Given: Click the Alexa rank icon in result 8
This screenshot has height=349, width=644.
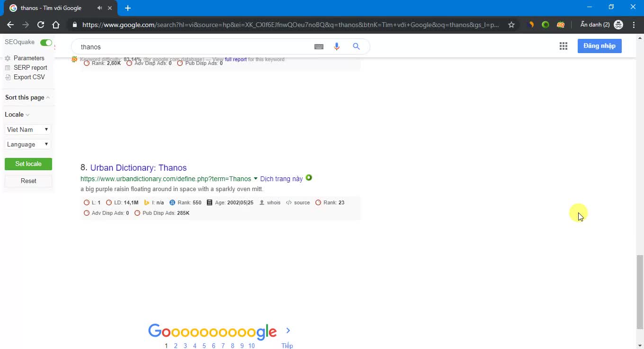Looking at the screenshot, I should click(x=172, y=202).
